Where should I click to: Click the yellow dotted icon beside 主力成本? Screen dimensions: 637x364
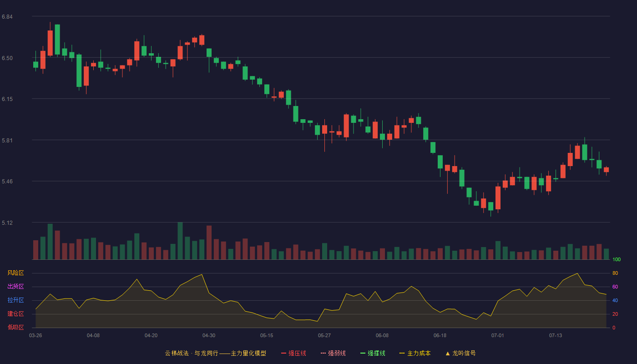[402, 353]
